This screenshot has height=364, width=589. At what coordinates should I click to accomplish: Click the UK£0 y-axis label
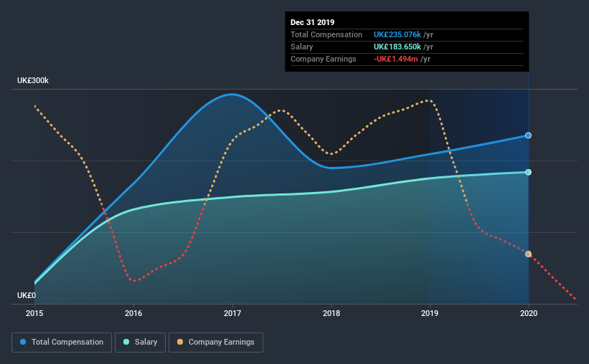(x=27, y=295)
